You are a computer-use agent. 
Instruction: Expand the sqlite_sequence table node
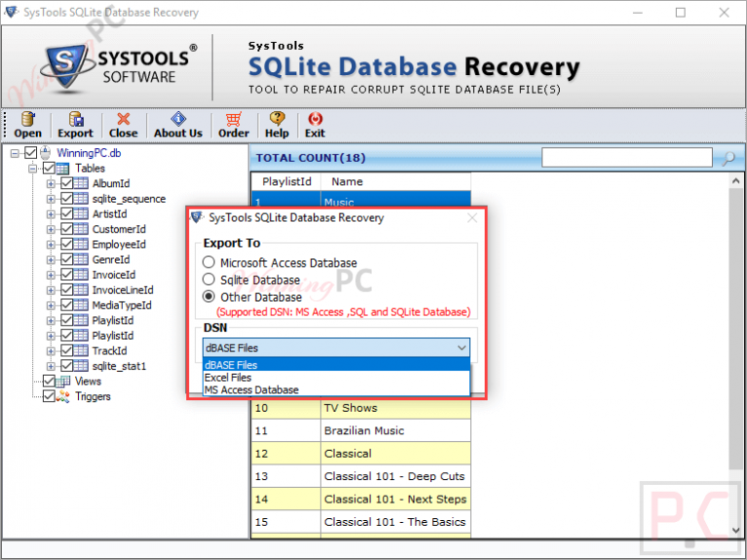(51, 200)
